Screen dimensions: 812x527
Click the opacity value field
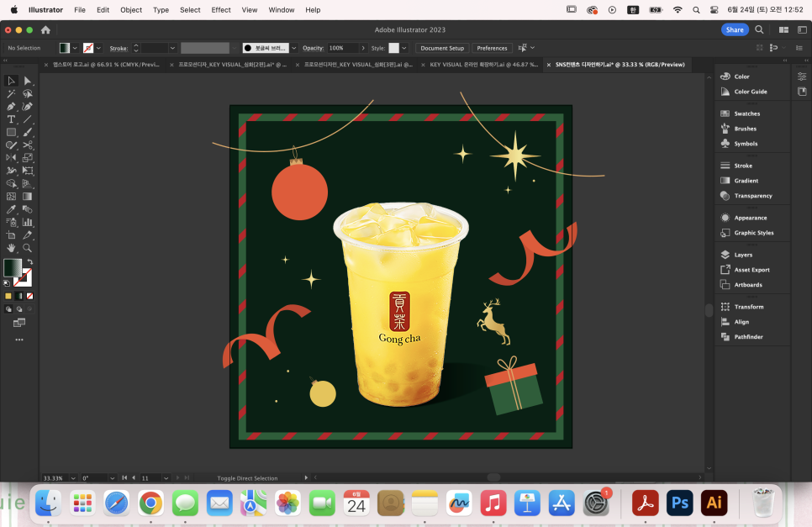click(343, 48)
